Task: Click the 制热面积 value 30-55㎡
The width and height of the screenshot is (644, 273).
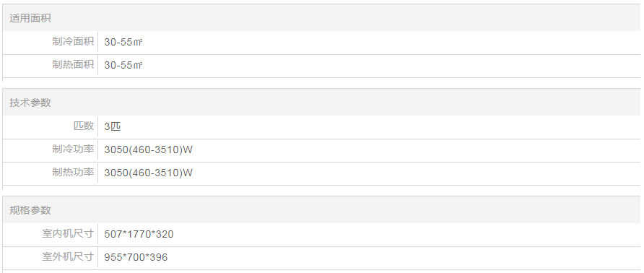Action: point(123,65)
